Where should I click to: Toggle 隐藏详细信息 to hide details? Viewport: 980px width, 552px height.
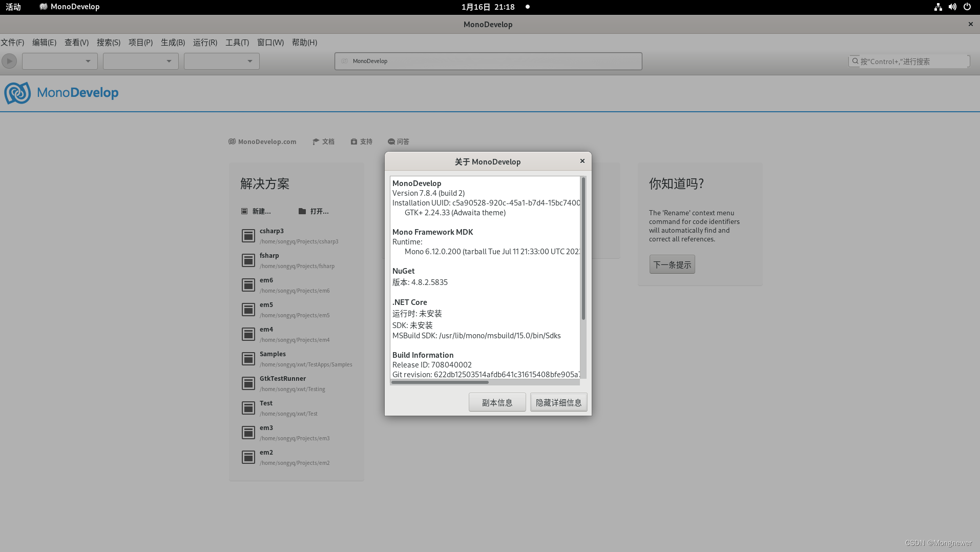558,402
